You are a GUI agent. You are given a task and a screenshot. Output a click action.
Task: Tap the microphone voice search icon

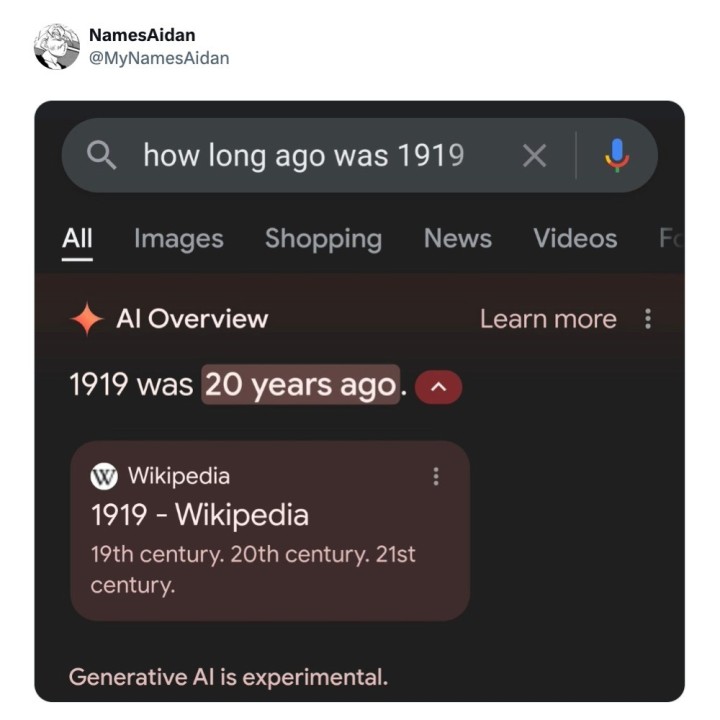point(617,155)
